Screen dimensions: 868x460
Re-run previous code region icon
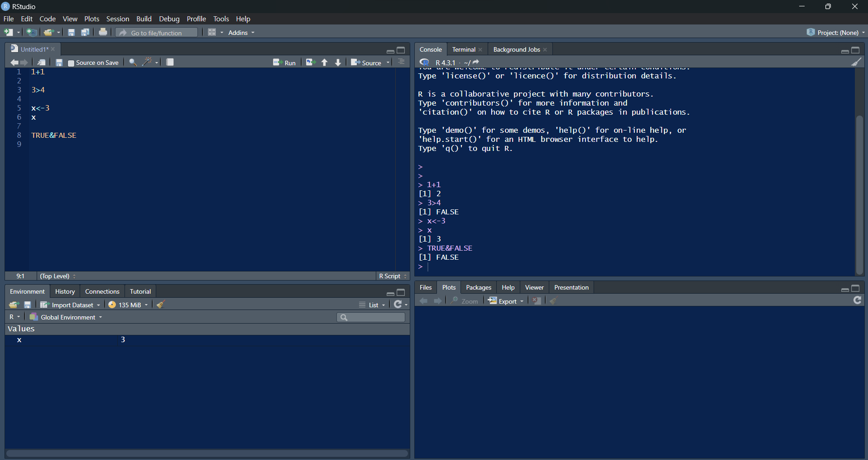(x=310, y=62)
